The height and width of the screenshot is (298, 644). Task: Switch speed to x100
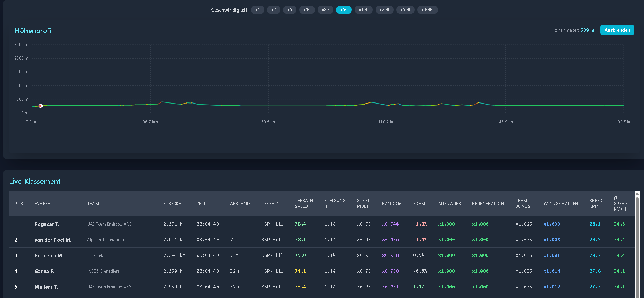point(363,10)
